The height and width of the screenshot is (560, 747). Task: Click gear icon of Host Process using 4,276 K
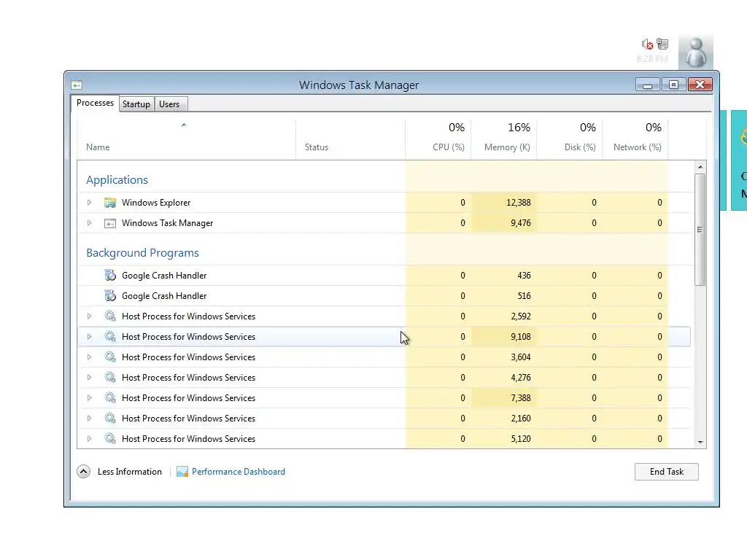click(110, 378)
